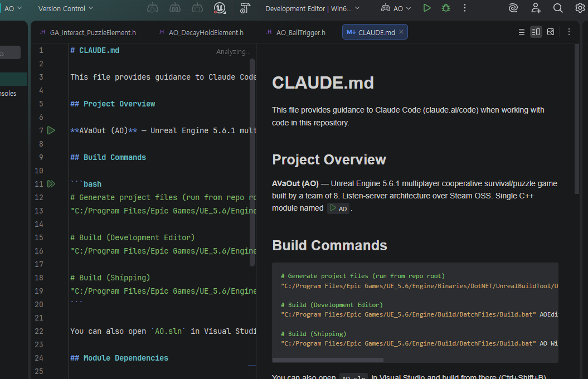Screen dimensions: 588x379
Task: Switch to AO_BallTrigger.h tab
Action: 296,33
